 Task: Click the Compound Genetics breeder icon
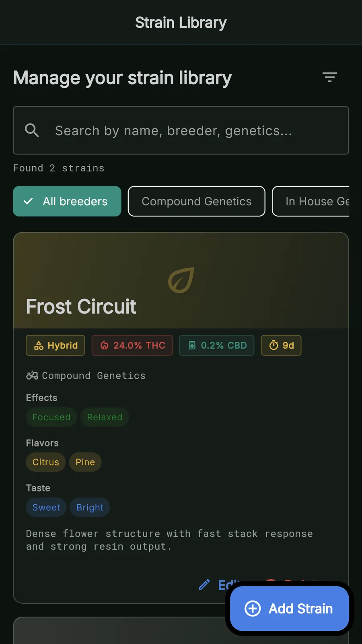[32, 376]
